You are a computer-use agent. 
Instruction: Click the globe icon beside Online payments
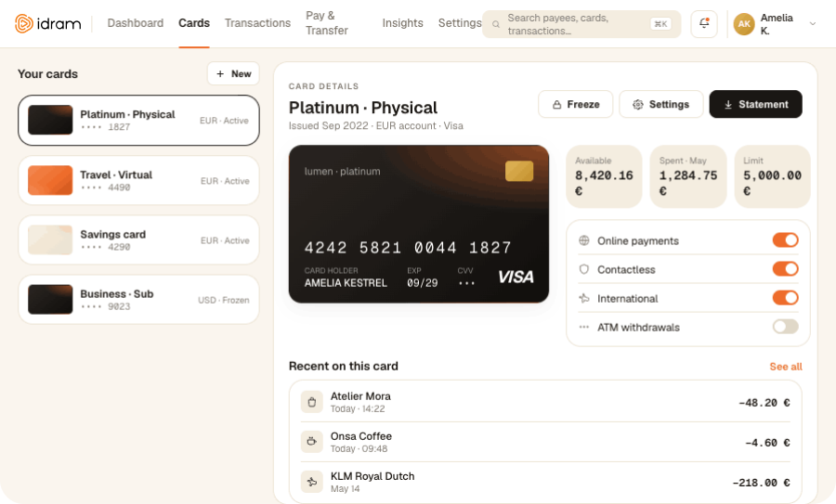coord(584,240)
